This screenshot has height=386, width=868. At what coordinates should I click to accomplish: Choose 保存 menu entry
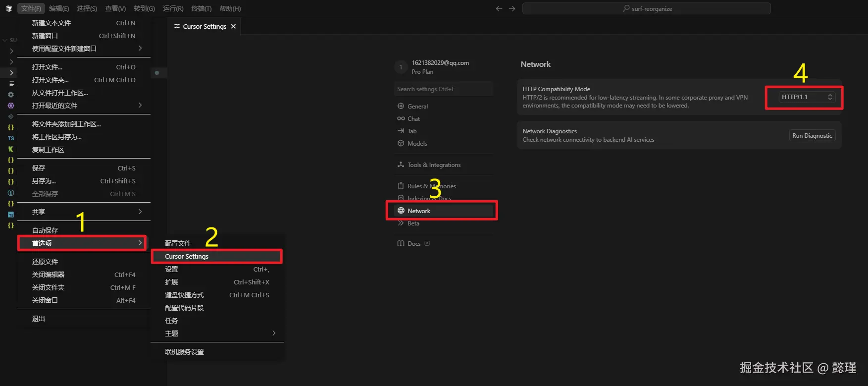[x=84, y=168]
